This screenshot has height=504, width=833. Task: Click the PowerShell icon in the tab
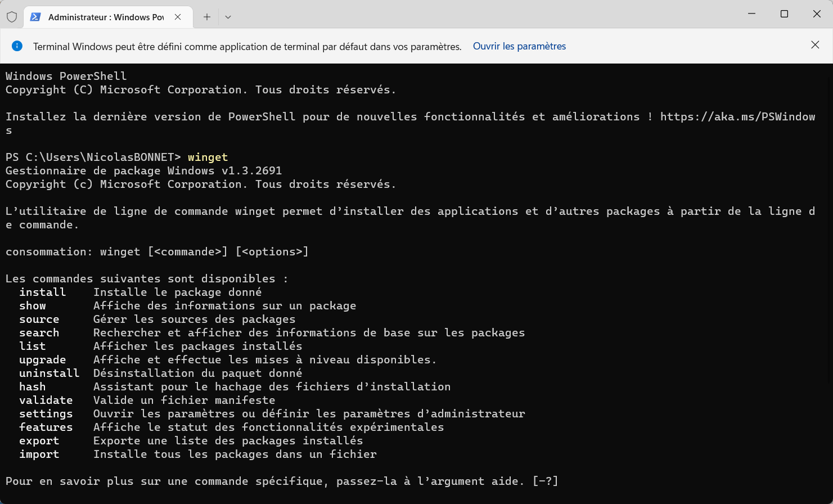click(x=35, y=17)
